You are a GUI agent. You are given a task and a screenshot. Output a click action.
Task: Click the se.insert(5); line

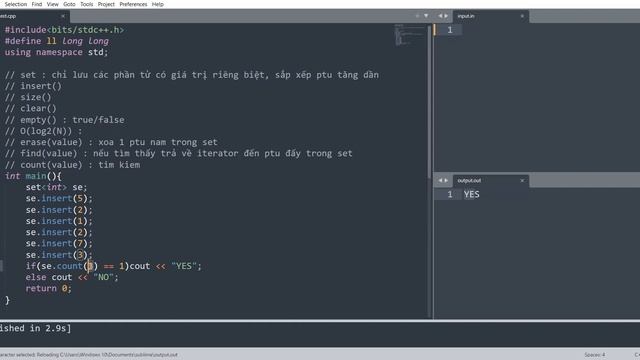click(59, 198)
